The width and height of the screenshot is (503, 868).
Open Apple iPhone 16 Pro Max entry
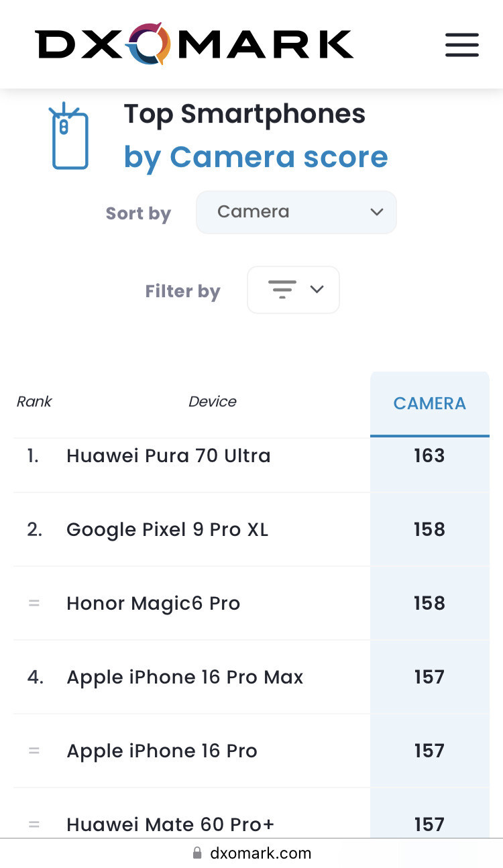tap(184, 677)
